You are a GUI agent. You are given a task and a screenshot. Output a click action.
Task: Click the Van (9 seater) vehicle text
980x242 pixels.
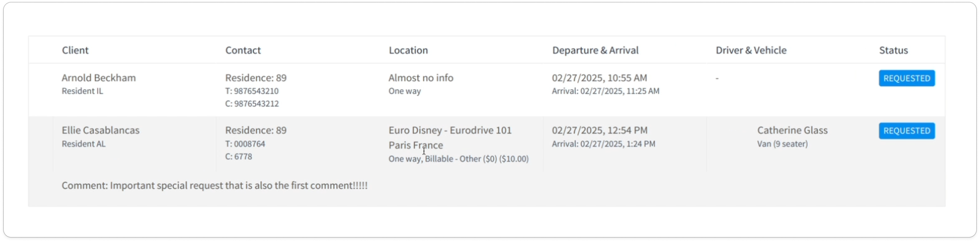coord(782,144)
